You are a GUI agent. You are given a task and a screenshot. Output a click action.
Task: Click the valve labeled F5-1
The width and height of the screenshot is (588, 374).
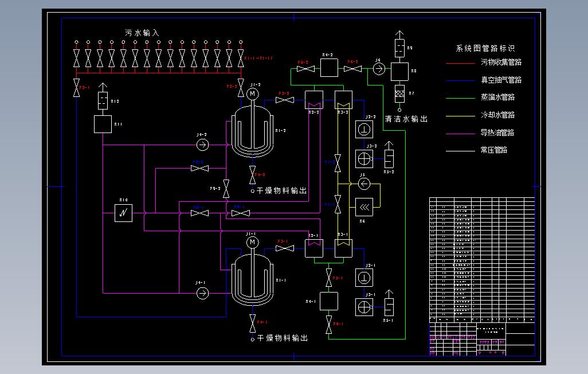[x=329, y=278]
